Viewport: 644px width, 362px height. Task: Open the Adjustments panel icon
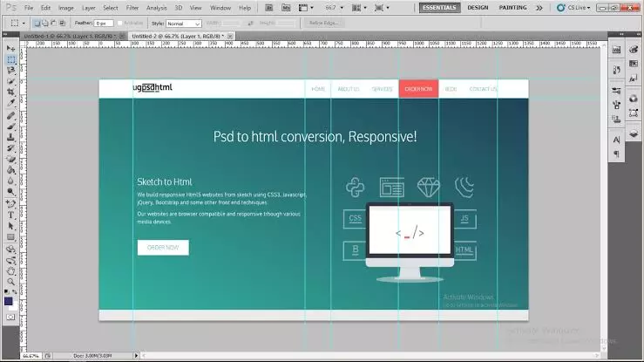(x=634, y=99)
